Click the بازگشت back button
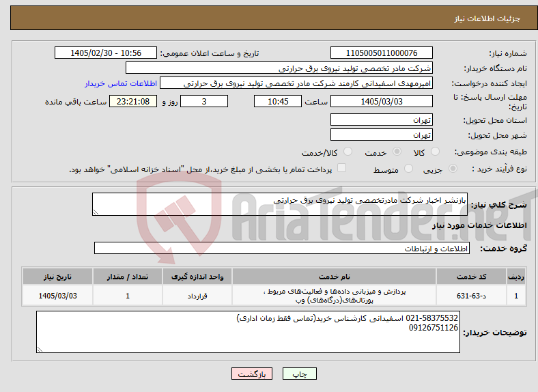The image size is (538, 392). coord(252,374)
